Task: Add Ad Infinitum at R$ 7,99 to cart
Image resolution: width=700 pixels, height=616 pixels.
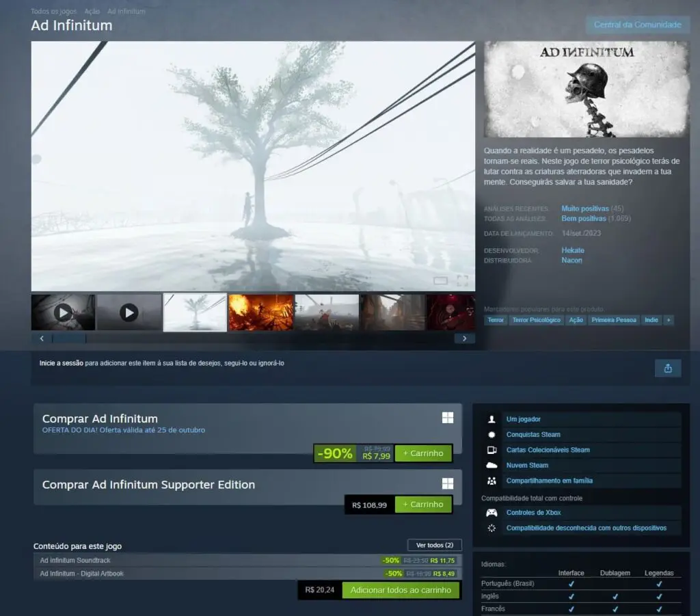Action: coord(423,453)
